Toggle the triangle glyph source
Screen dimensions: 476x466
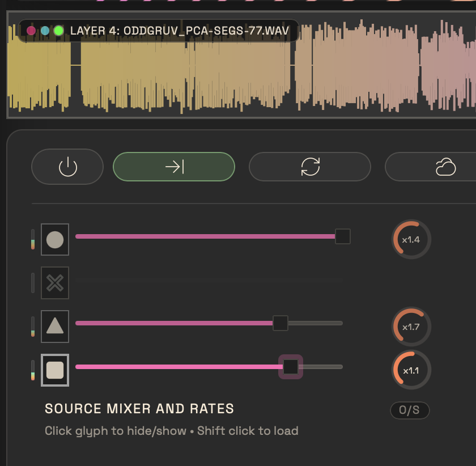point(55,326)
